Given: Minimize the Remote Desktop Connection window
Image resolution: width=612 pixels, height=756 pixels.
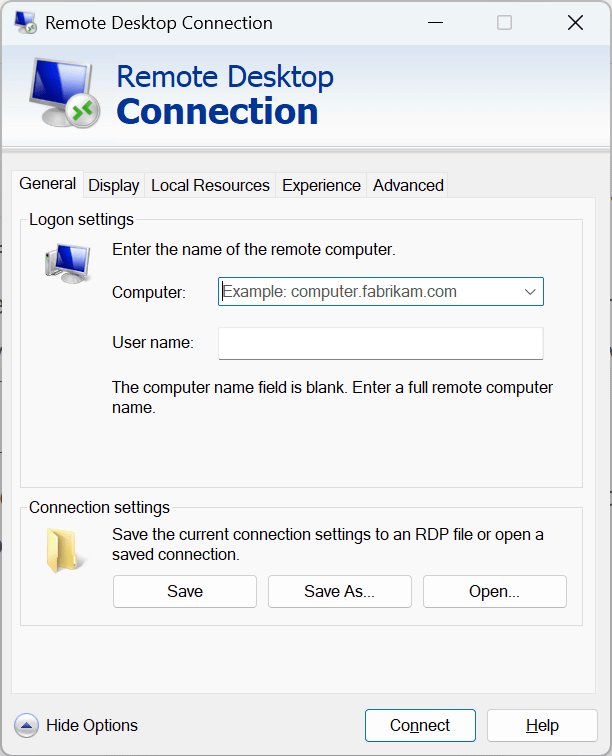Looking at the screenshot, I should tap(433, 23).
